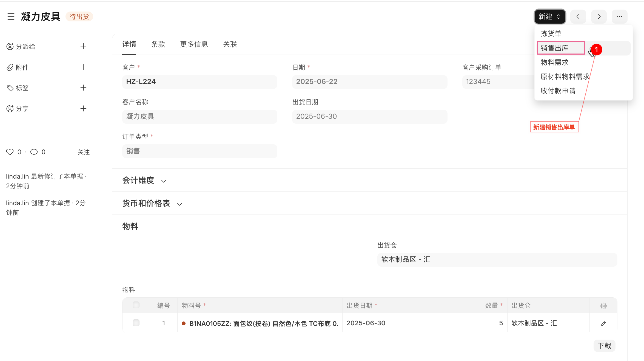Click plus icon next to 分派给
Image resolution: width=644 pixels, height=361 pixels.
[83, 46]
